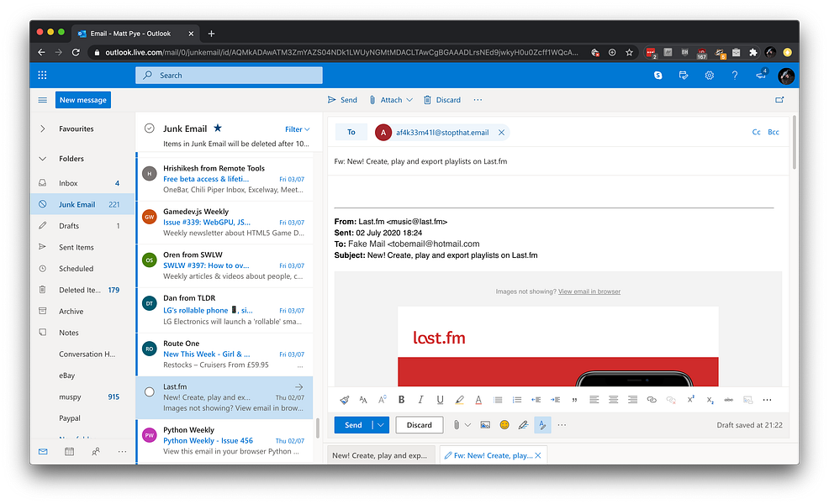Switch to 'New! Create, play and exp...' tab
Screen dimensions: 829x504
381,455
